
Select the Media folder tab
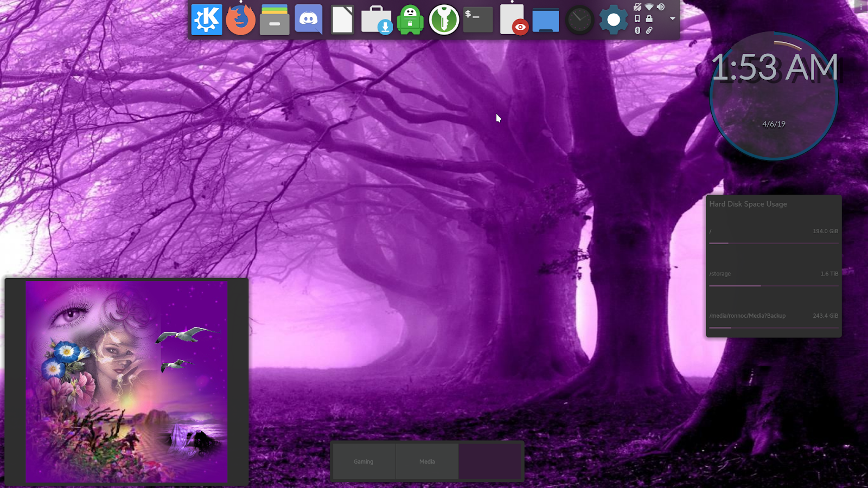[x=426, y=461]
